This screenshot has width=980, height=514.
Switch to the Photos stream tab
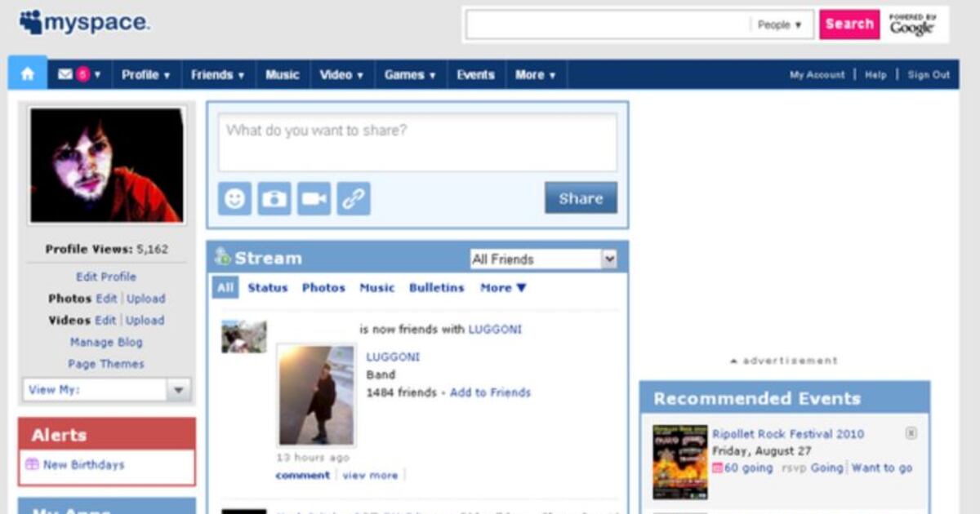tap(323, 287)
